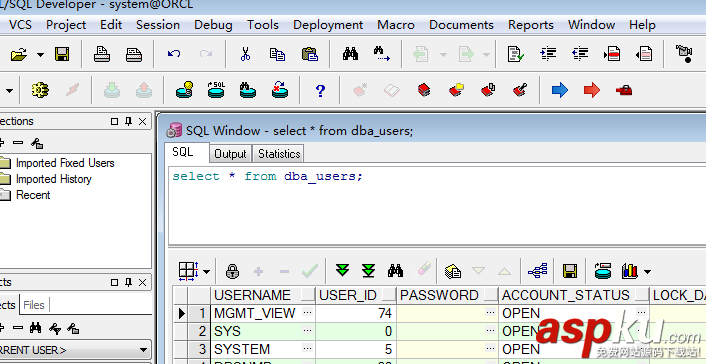Click the Save floppy disk toolbar icon
This screenshot has width=706, height=364.
click(x=62, y=55)
